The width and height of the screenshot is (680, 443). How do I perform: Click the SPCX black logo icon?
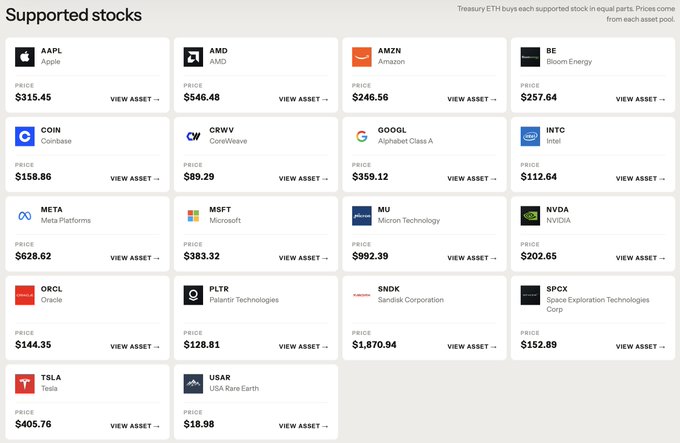(530, 295)
